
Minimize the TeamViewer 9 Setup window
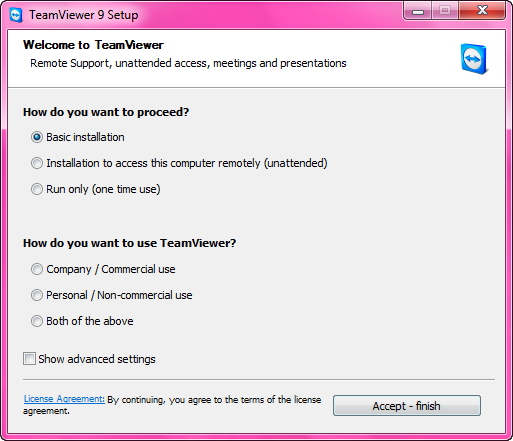[x=418, y=12]
